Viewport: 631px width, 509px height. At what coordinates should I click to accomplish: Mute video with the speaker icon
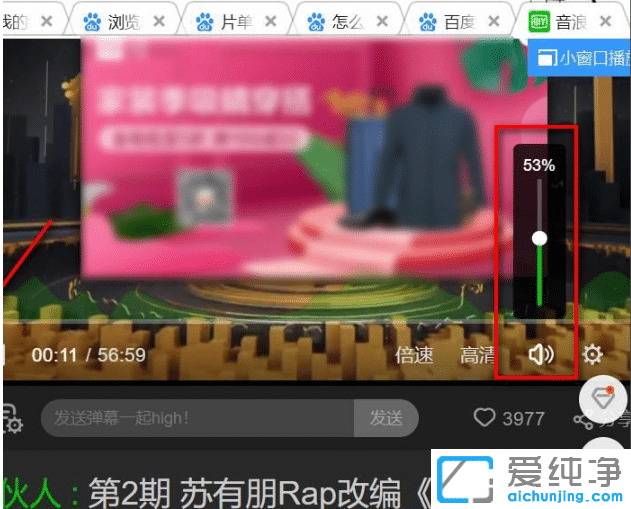541,354
